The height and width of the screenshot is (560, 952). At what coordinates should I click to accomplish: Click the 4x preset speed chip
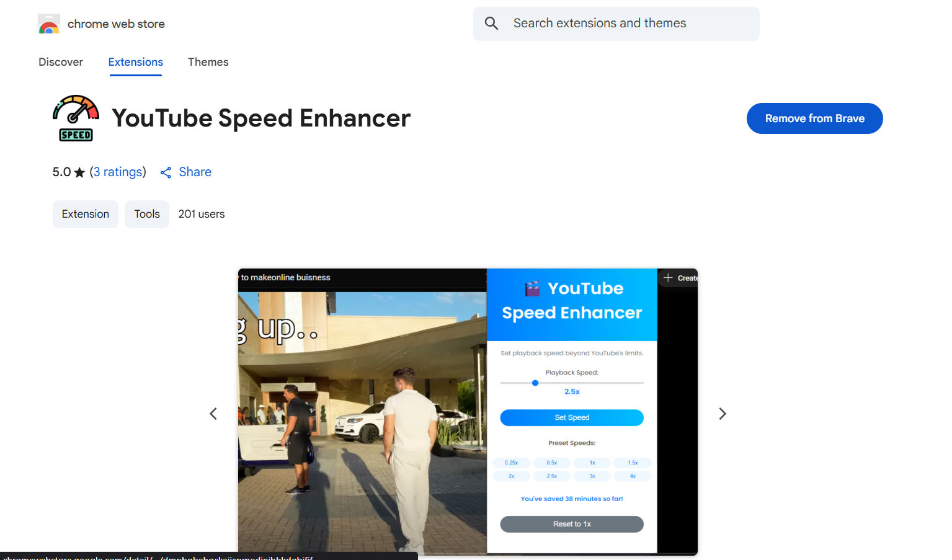[x=633, y=476]
